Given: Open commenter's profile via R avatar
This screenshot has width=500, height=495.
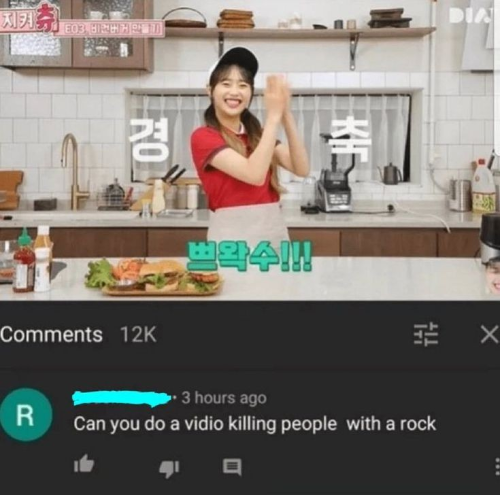Looking at the screenshot, I should (x=26, y=415).
